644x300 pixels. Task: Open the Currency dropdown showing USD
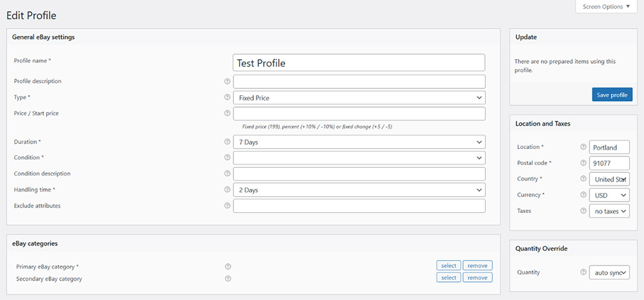(x=609, y=196)
